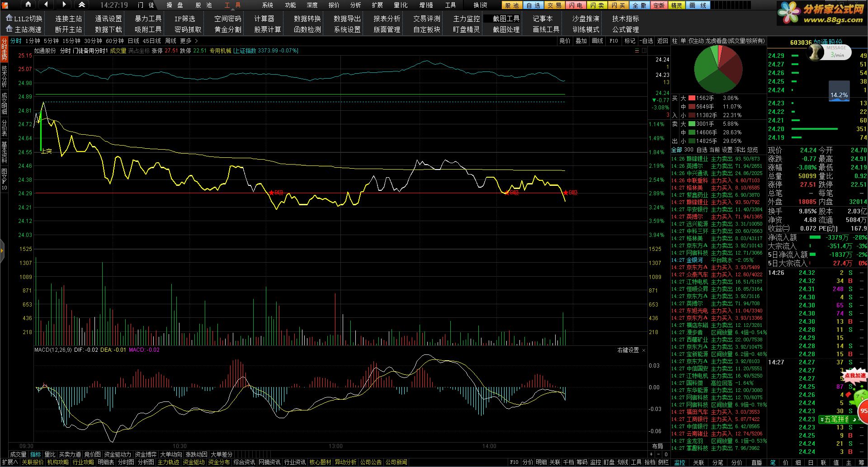Toggle the 单 display button
Screen dimensions: 868x467
(x=683, y=41)
